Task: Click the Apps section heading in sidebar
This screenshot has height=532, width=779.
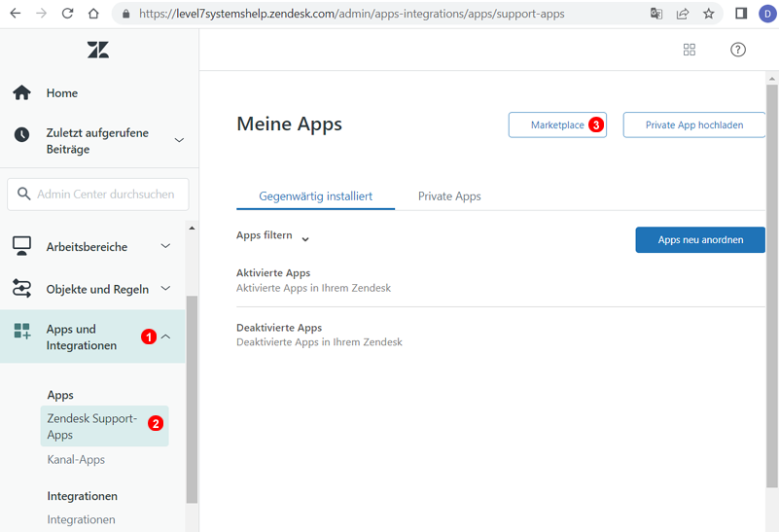Action: click(60, 395)
